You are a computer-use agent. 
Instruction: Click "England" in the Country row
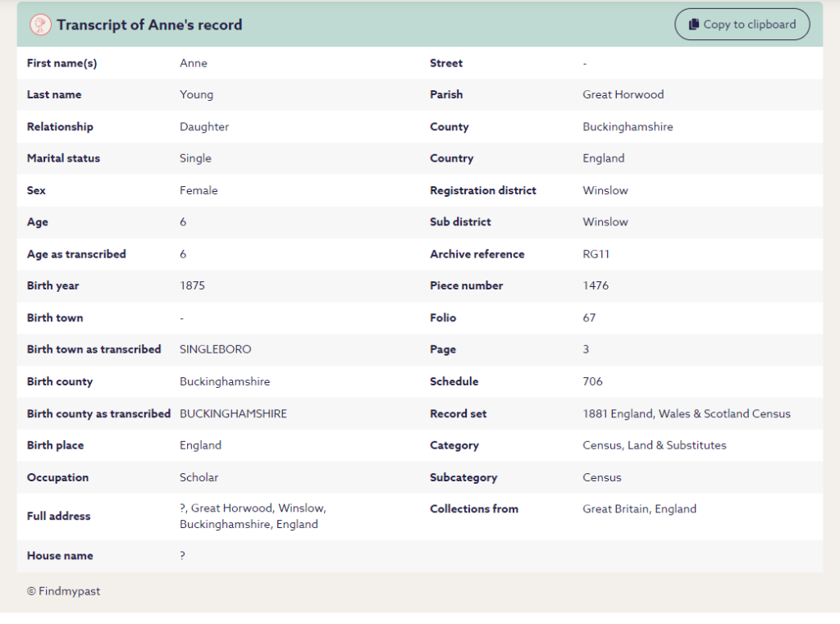(x=604, y=158)
